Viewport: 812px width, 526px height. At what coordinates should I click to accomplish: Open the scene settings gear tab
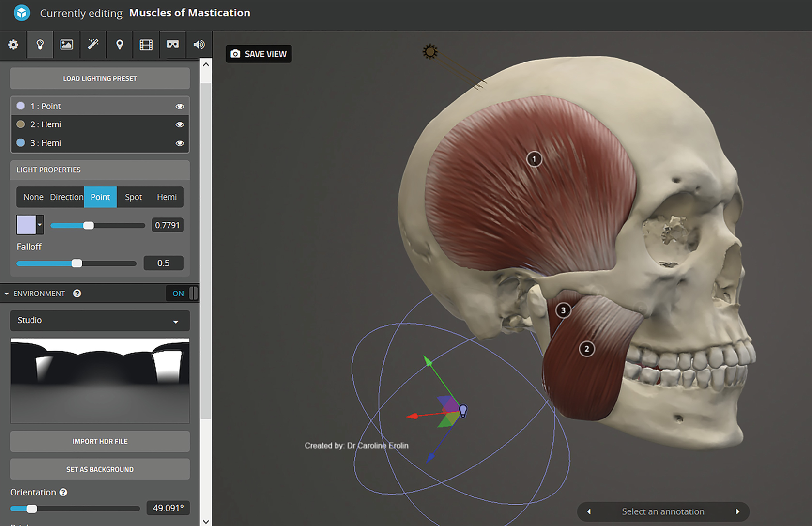[x=13, y=45]
